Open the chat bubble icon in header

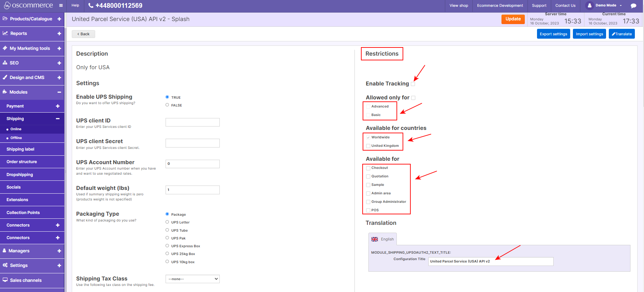tap(633, 6)
